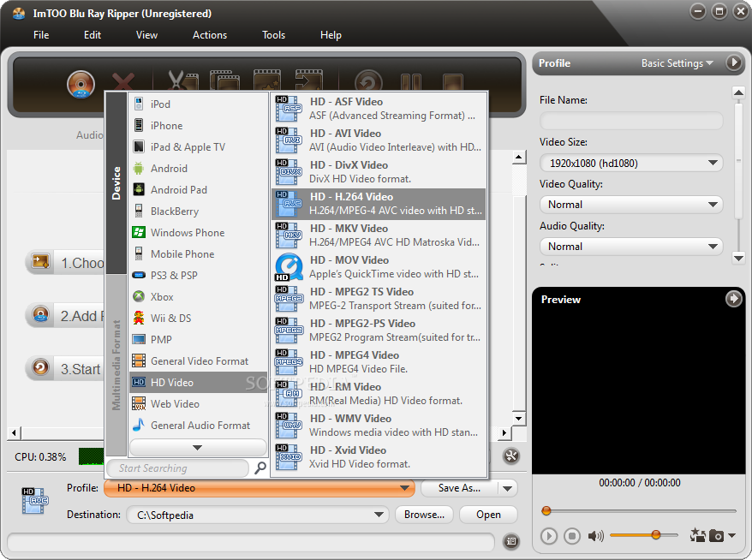This screenshot has width=752, height=560.
Task: Click the wrench settings icon near CPU
Action: 511,456
